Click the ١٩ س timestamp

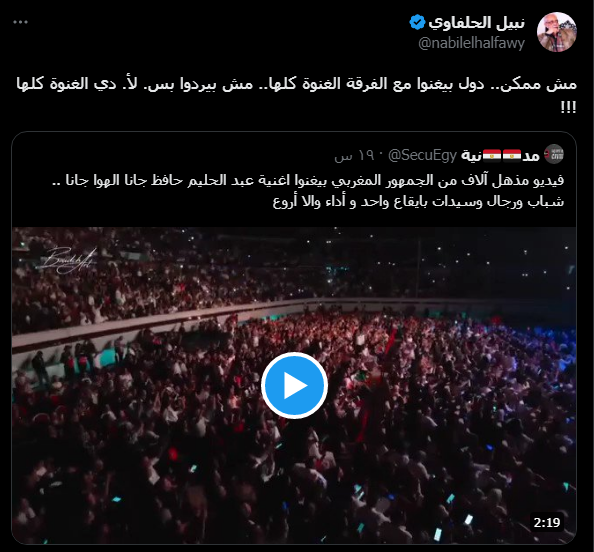[x=354, y=156]
